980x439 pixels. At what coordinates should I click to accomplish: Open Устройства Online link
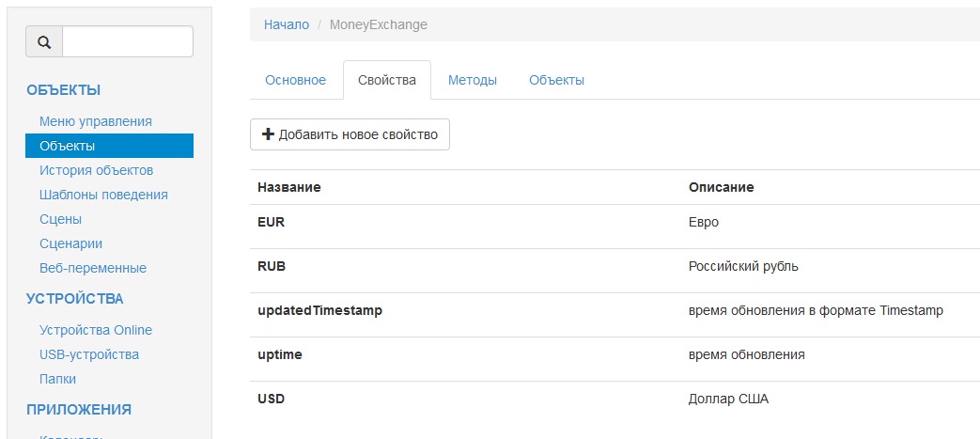pos(95,330)
